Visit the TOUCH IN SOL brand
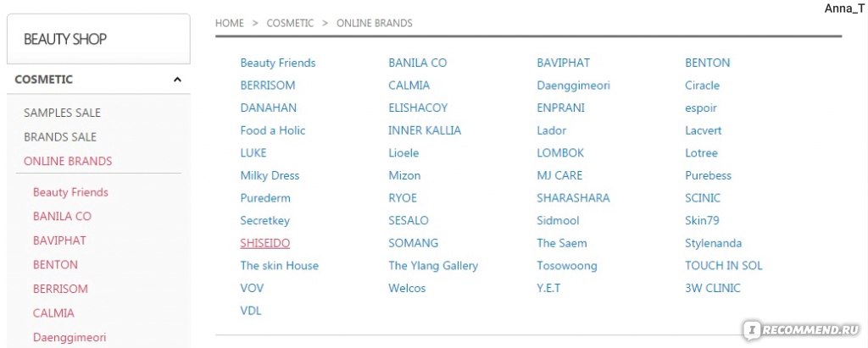Image resolution: width=868 pixels, height=348 pixels. coord(724,266)
